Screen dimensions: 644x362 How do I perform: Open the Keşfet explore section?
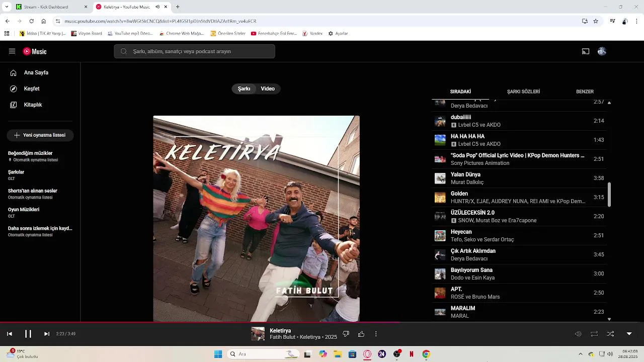click(32, 88)
